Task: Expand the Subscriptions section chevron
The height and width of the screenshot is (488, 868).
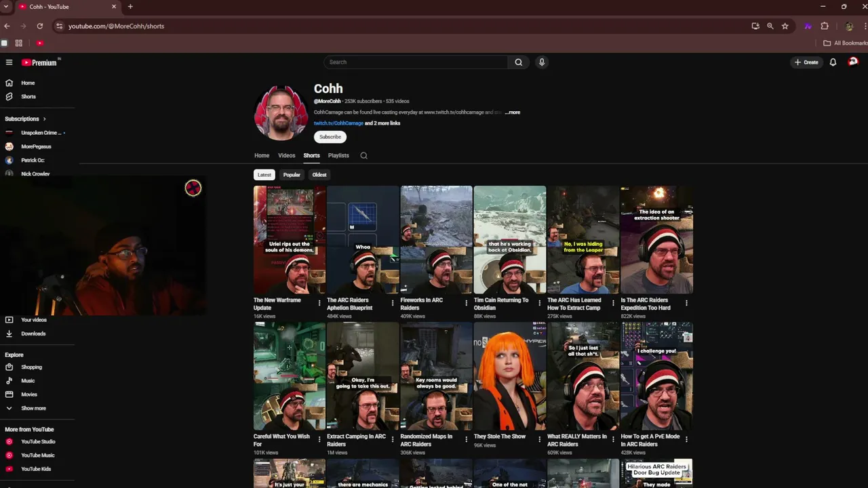Action: pyautogui.click(x=45, y=119)
